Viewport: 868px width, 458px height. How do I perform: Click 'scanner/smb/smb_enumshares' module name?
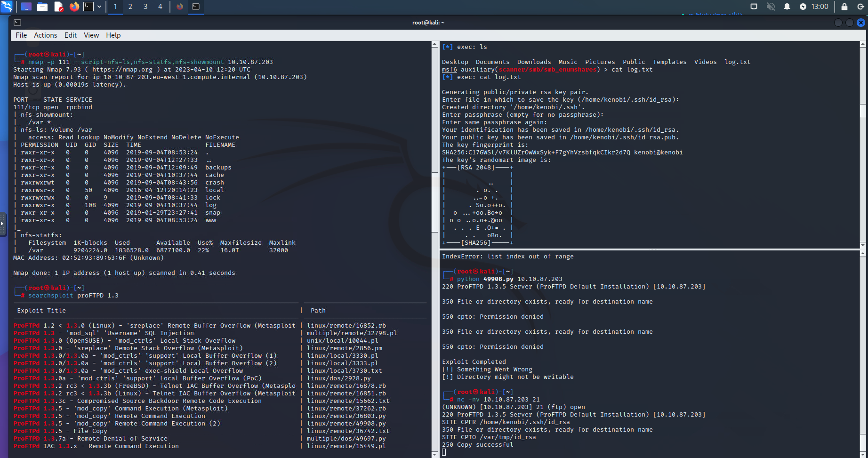point(547,70)
